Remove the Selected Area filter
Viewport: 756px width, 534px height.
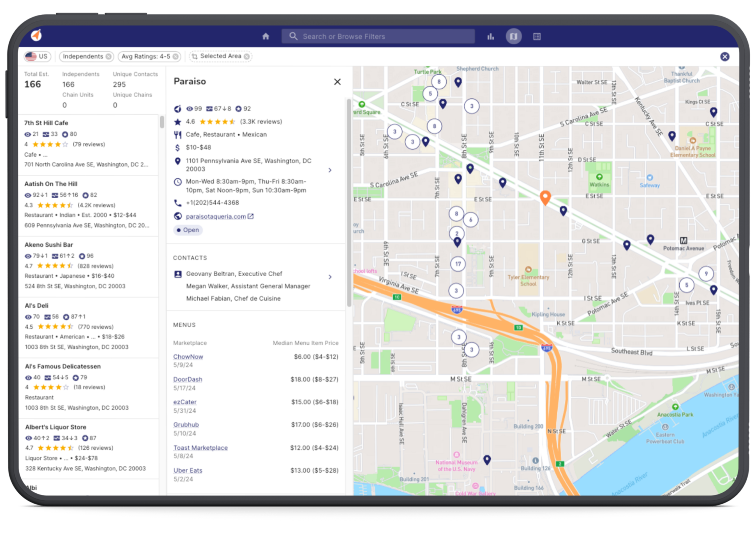[247, 56]
